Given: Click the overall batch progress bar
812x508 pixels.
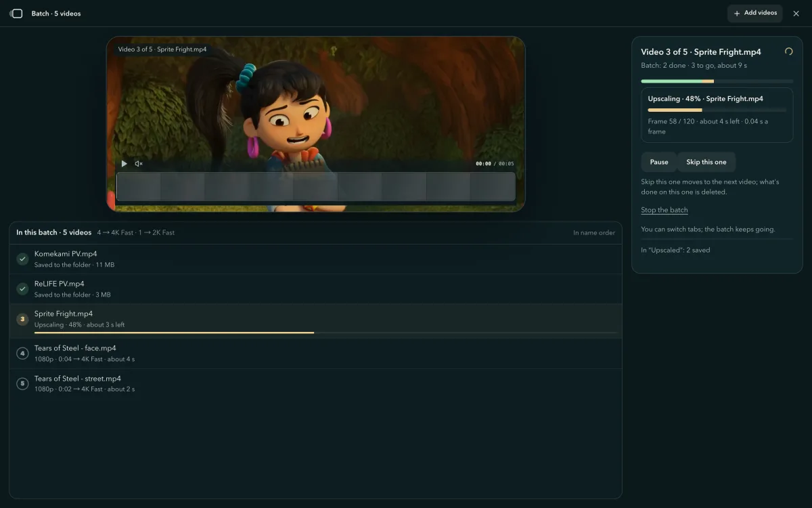Looking at the screenshot, I should click(717, 81).
